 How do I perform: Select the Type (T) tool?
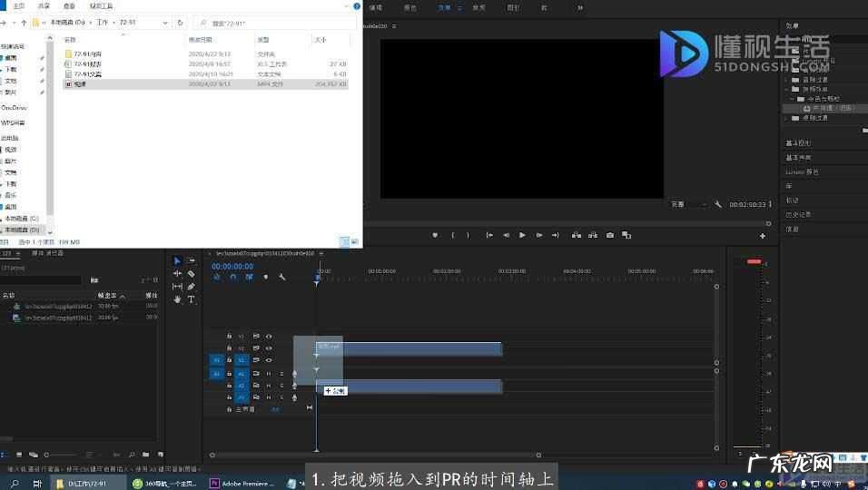(x=192, y=299)
